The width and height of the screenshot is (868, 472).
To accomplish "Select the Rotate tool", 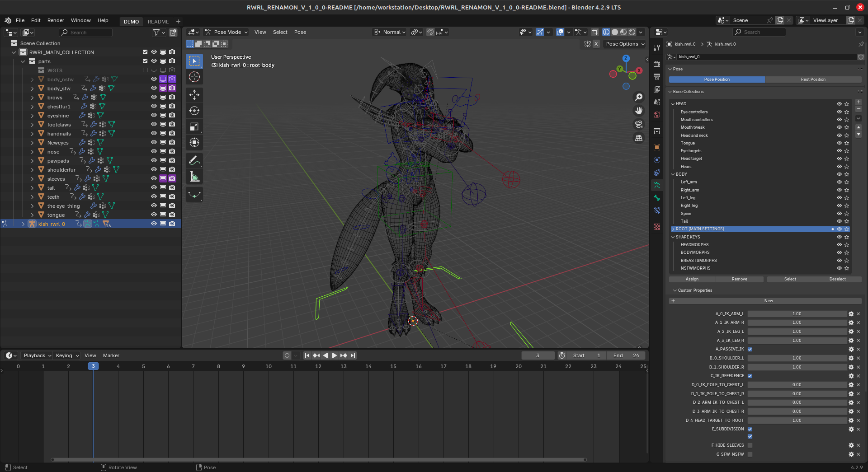I will click(x=194, y=111).
